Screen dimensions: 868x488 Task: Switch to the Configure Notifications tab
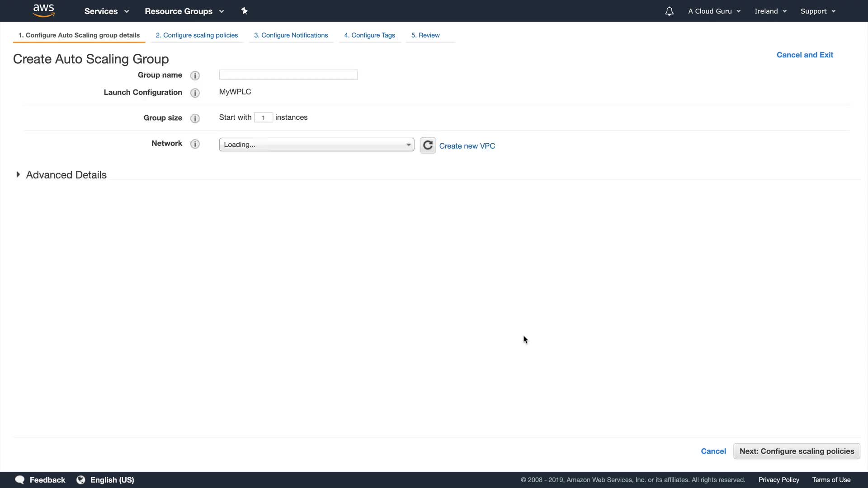[291, 35]
